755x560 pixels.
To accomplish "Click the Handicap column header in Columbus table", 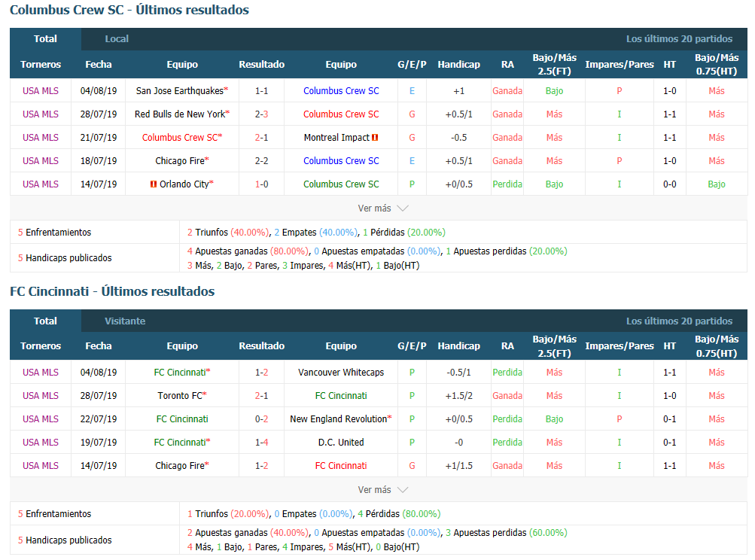I will coord(459,65).
